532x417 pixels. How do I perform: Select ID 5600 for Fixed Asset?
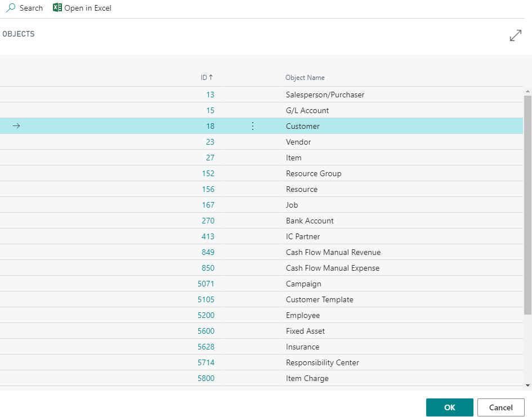(x=205, y=331)
